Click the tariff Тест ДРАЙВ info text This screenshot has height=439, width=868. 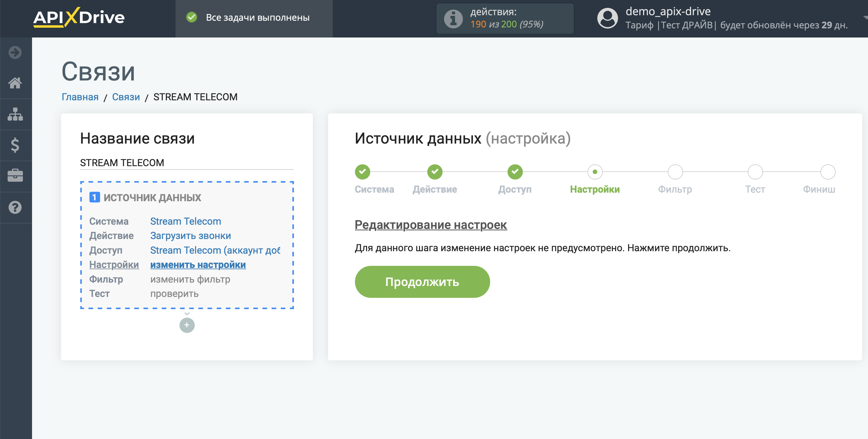736,25
